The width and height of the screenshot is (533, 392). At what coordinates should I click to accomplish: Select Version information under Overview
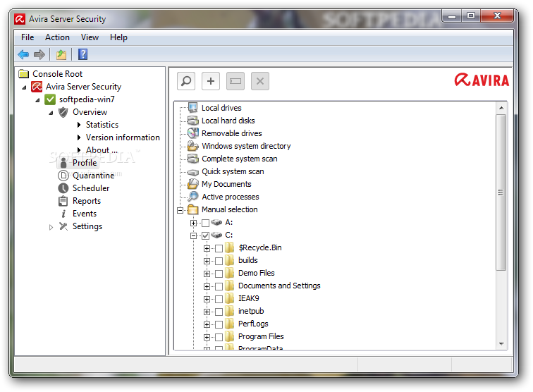[123, 137]
